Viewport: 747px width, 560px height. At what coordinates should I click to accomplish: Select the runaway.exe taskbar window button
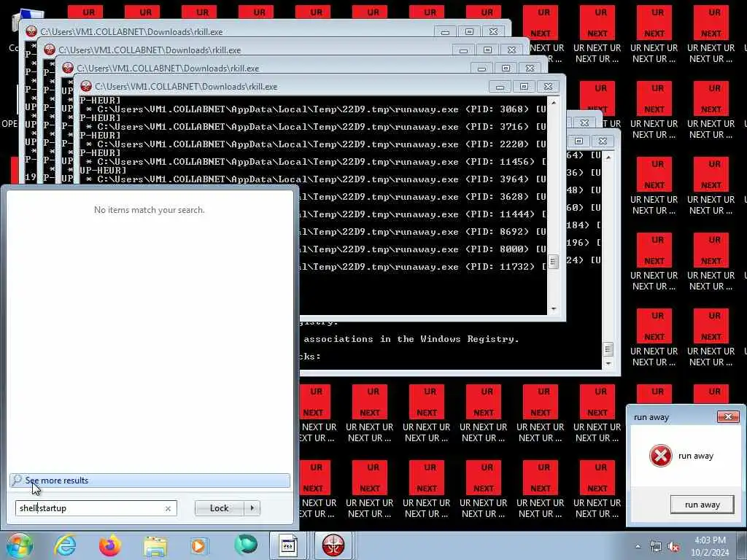pos(288,545)
